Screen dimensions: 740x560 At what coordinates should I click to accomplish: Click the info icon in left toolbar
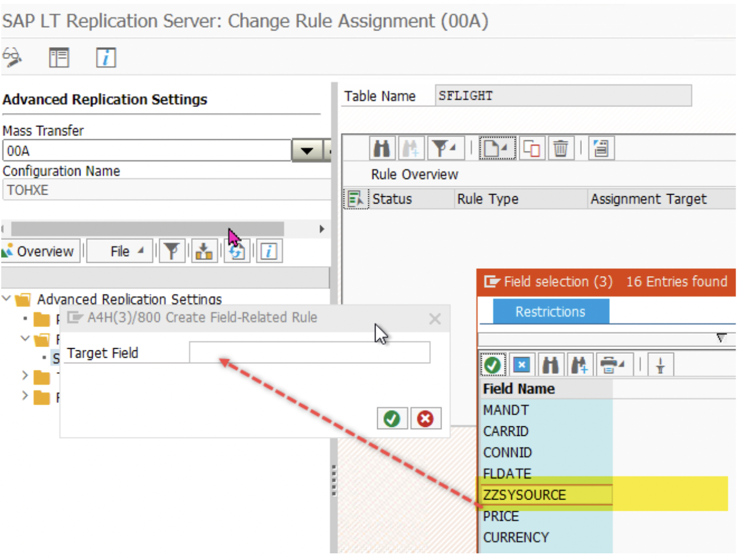269,251
